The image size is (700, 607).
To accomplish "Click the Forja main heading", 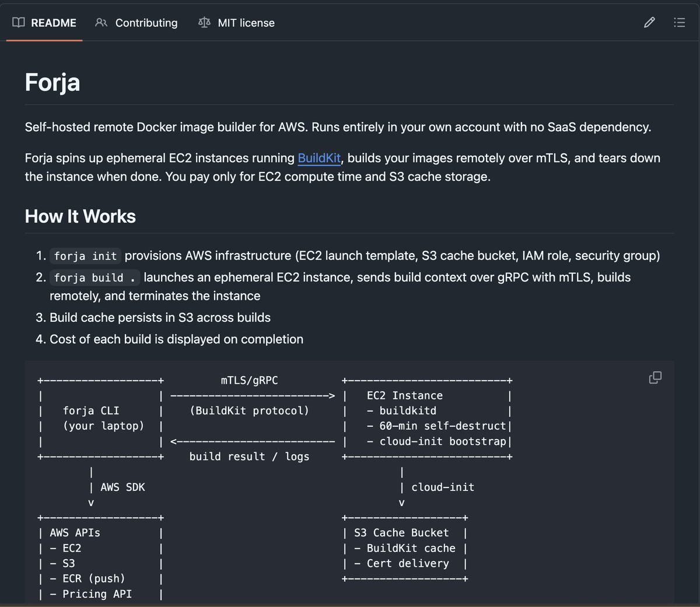I will pyautogui.click(x=52, y=82).
